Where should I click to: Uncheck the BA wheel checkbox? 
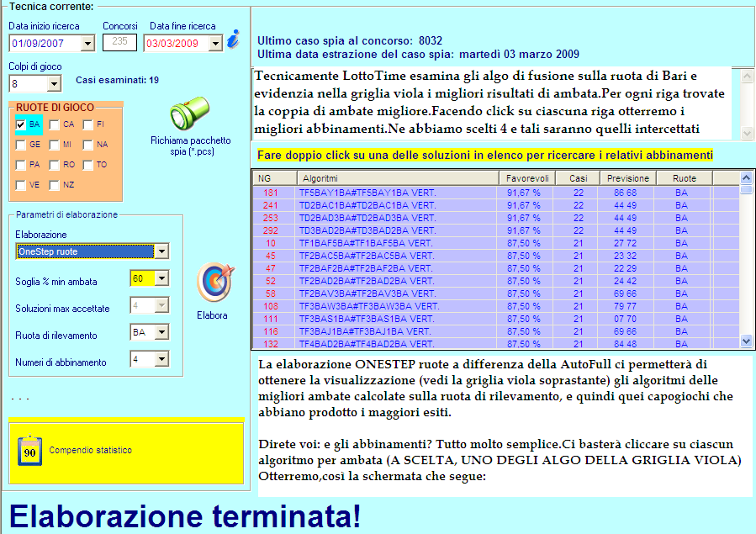[x=21, y=124]
